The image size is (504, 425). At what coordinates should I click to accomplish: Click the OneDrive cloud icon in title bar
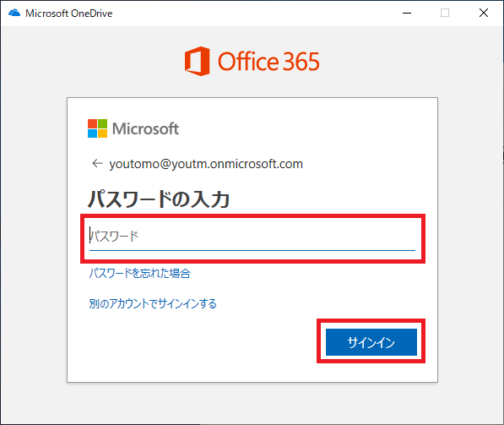point(14,13)
